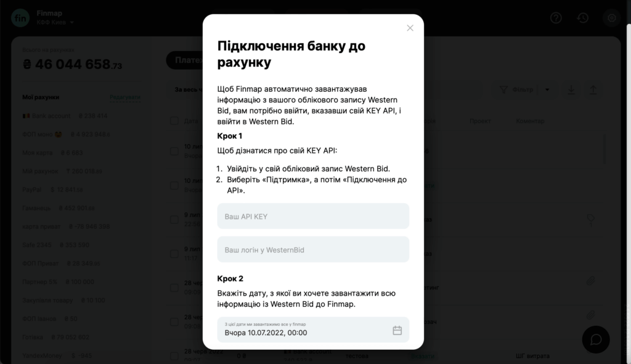Click the Ваш логін у WesternBid field
Image resolution: width=631 pixels, height=364 pixels.
point(313,249)
